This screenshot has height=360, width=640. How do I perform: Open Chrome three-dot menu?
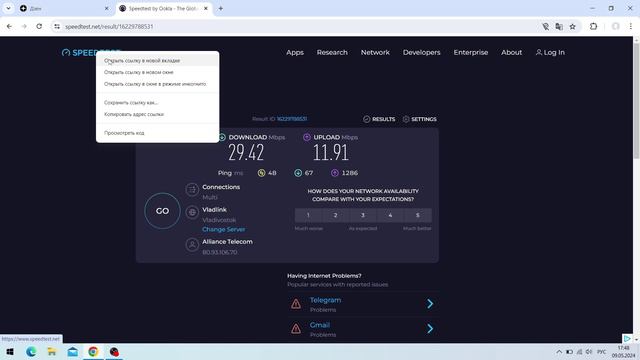pyautogui.click(x=631, y=27)
